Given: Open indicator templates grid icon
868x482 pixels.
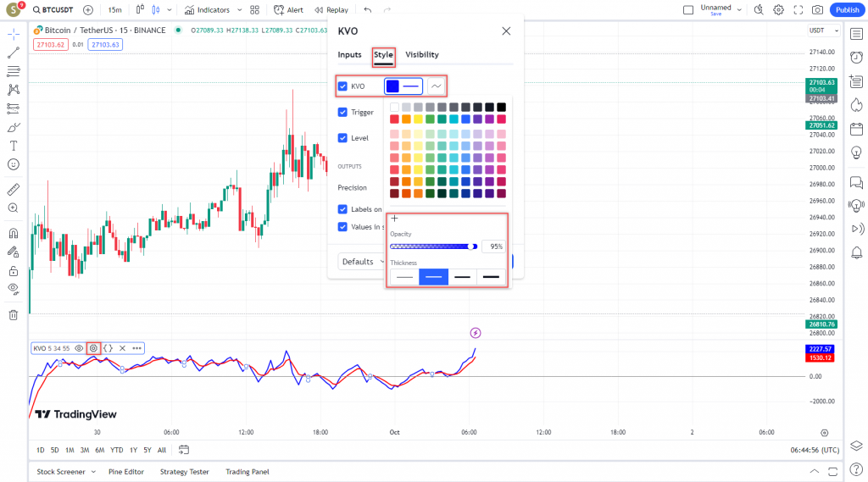Looking at the screenshot, I should [x=254, y=10].
